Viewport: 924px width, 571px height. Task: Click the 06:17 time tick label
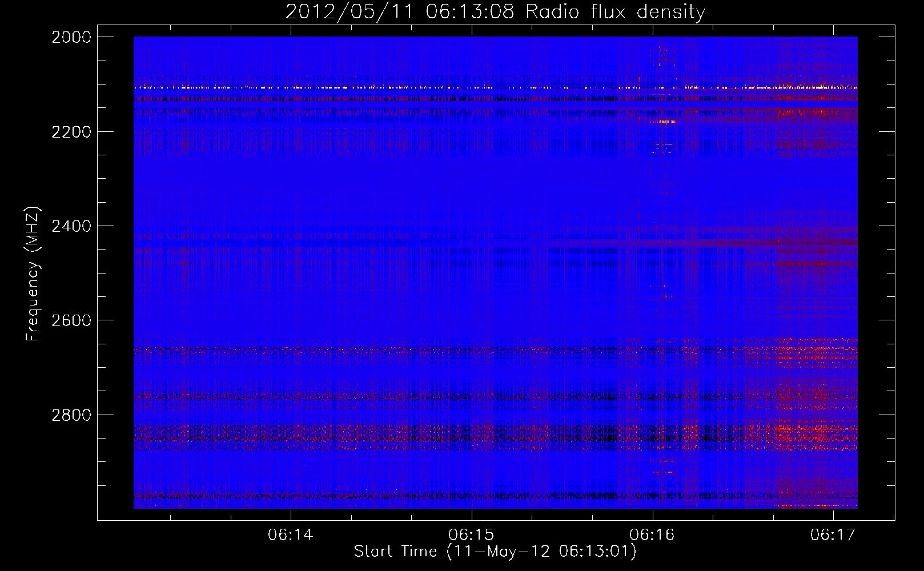click(x=833, y=535)
